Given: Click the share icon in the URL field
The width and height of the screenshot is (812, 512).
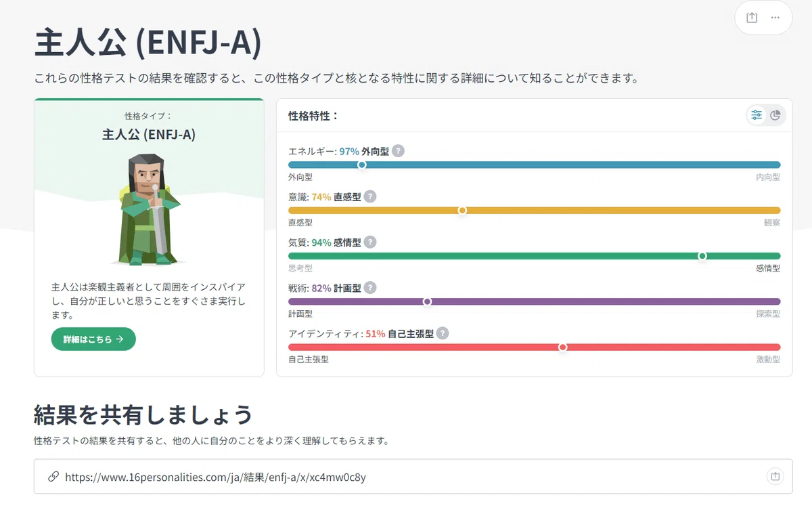Looking at the screenshot, I should [775, 476].
